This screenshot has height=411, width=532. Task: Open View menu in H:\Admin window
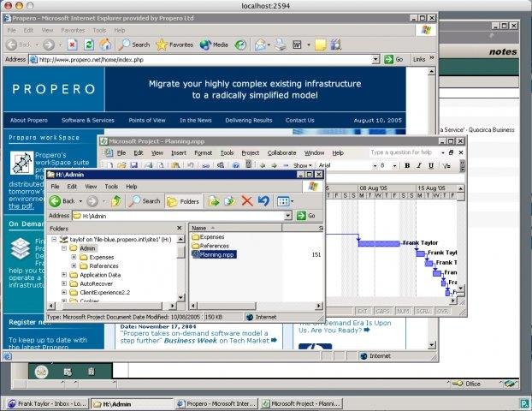pyautogui.click(x=91, y=187)
